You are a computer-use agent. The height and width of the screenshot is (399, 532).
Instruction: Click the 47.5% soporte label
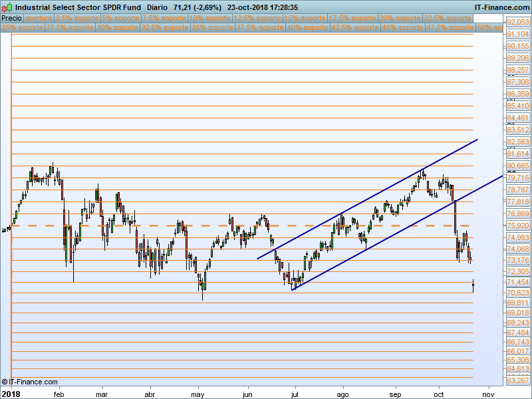(450, 27)
